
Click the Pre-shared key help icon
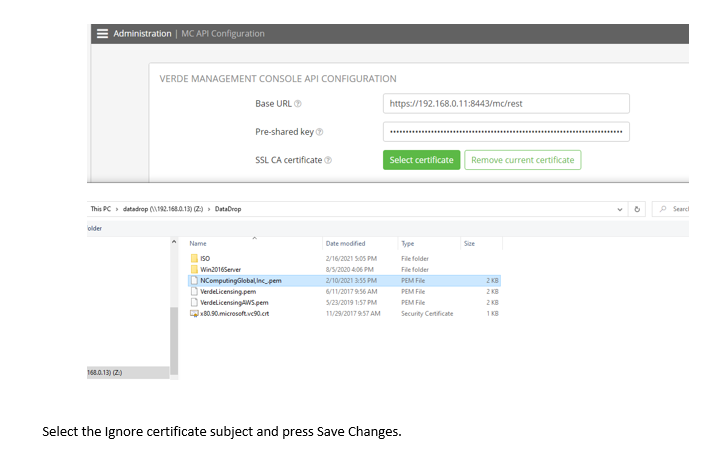[319, 132]
